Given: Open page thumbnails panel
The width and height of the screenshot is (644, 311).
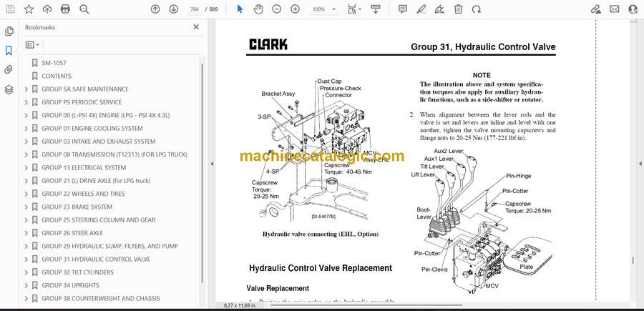Looking at the screenshot, I should (x=9, y=31).
